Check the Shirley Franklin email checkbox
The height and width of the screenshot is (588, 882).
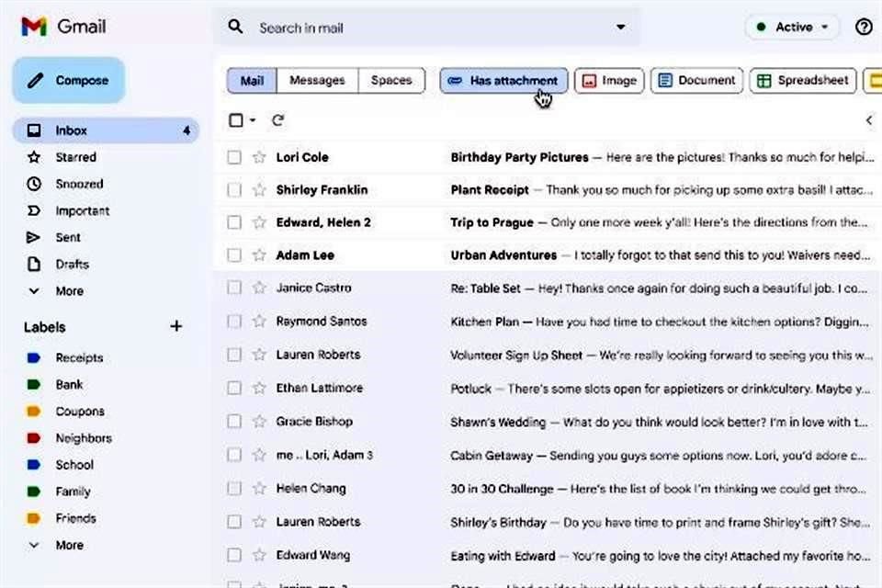234,190
